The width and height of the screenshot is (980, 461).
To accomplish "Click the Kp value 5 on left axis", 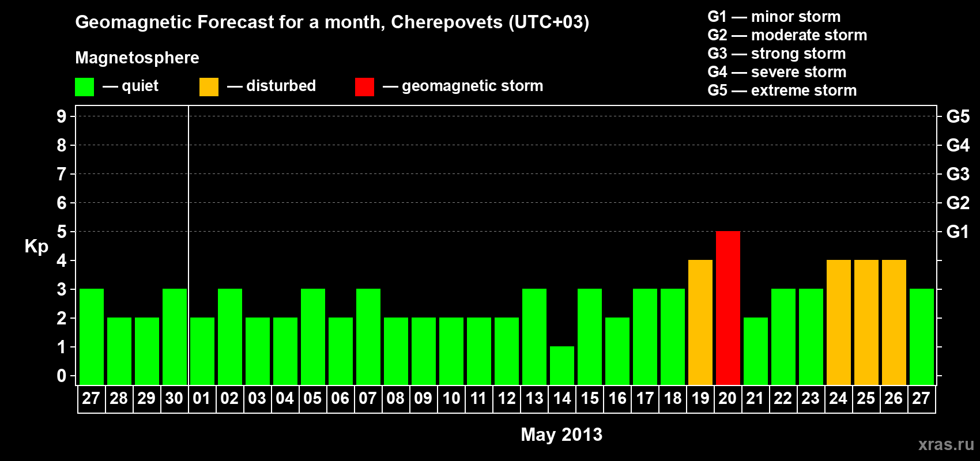I will tap(62, 232).
